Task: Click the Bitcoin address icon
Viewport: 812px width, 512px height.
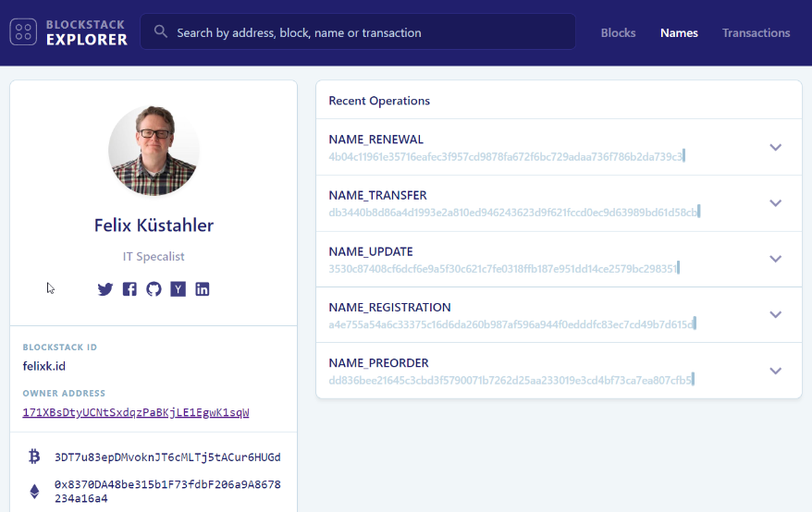Action: (35, 457)
